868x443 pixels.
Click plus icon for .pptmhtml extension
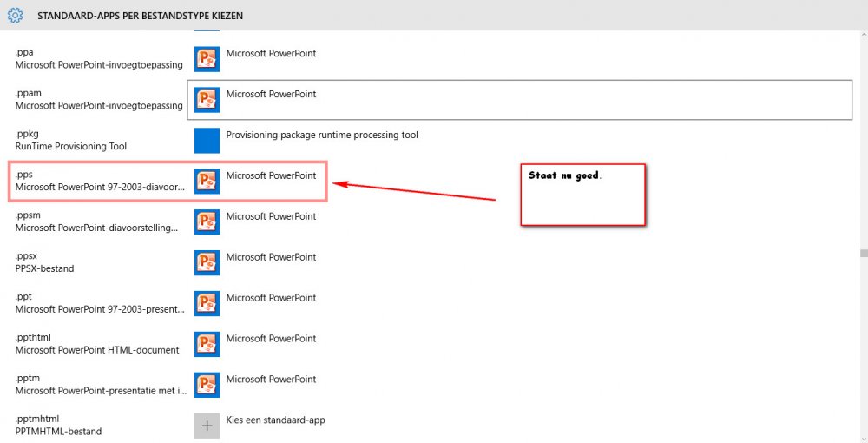click(x=207, y=426)
